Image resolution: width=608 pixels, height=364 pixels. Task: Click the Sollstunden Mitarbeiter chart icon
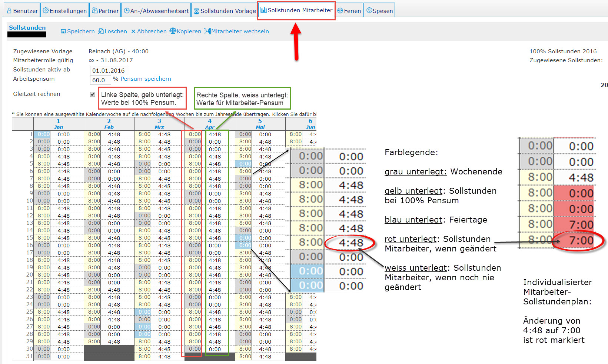point(263,10)
